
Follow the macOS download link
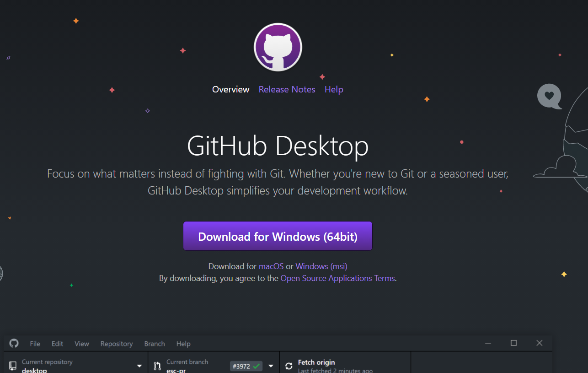click(271, 266)
